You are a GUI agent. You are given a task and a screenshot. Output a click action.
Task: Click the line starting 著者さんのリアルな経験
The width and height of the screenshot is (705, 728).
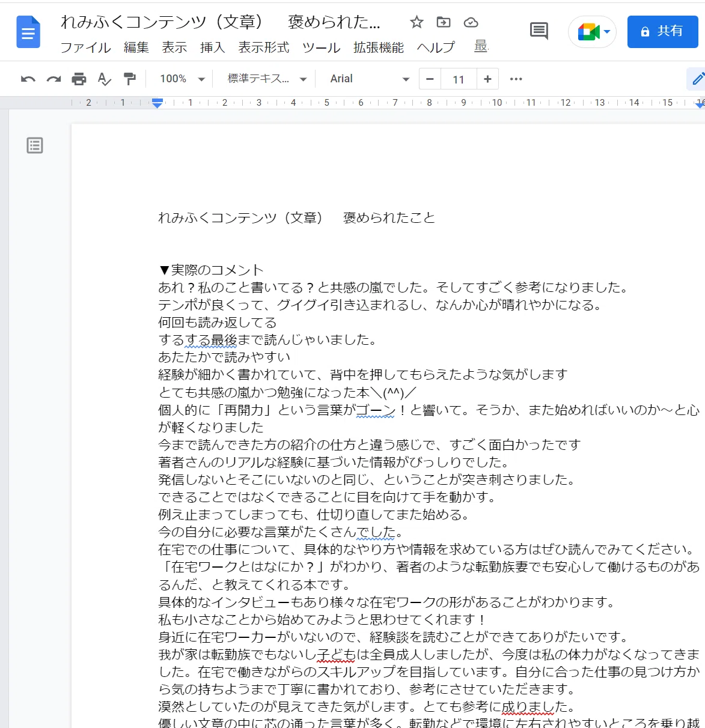(x=334, y=462)
